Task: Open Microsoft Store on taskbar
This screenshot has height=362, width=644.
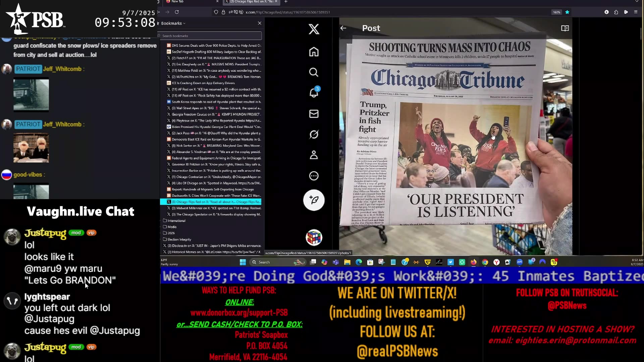Action: coord(370,262)
